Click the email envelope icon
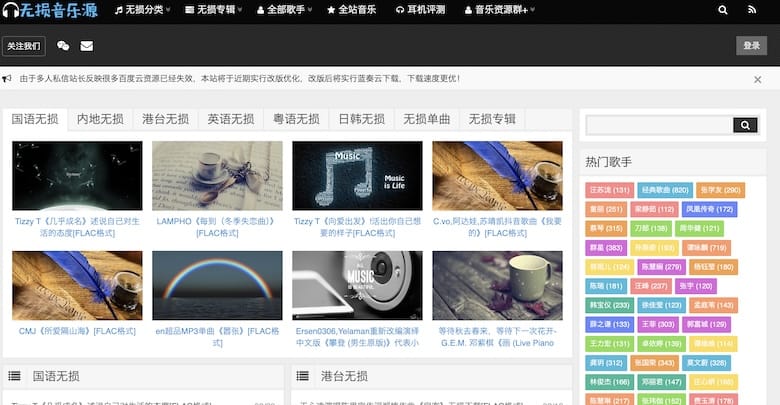This screenshot has width=780, height=405. (87, 46)
